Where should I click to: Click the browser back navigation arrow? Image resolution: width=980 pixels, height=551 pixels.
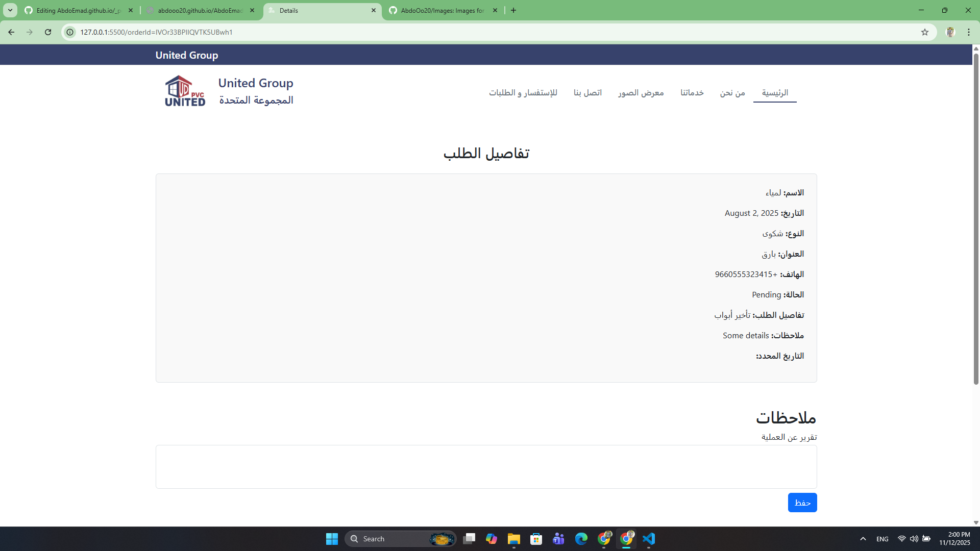tap(11, 32)
